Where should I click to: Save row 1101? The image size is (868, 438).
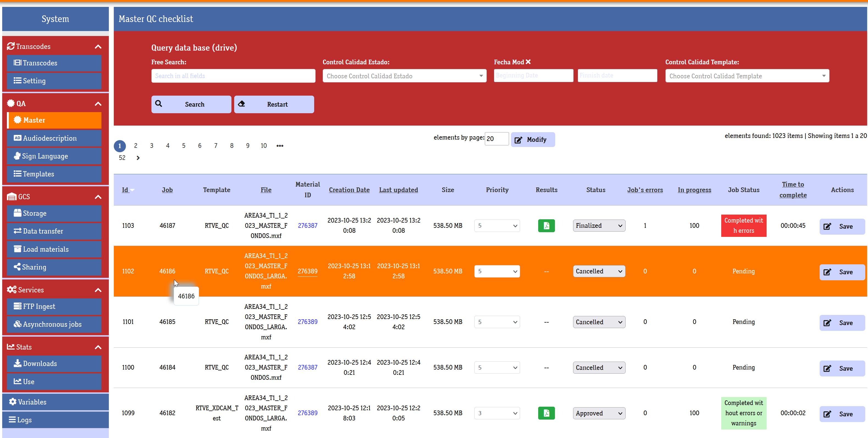842,323
